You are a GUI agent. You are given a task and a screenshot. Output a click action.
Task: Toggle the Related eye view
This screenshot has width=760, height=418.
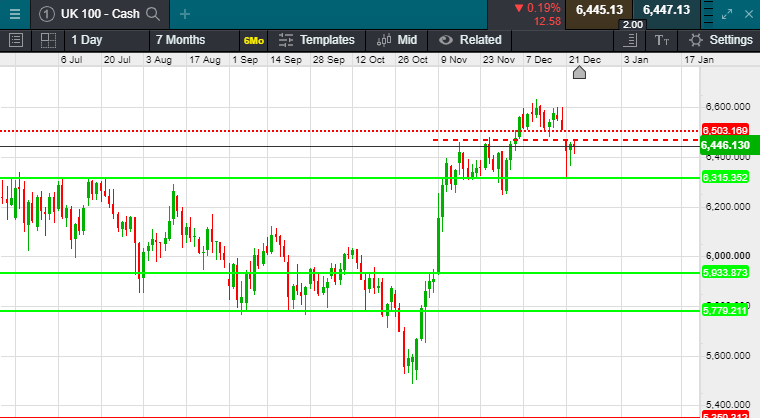point(470,40)
